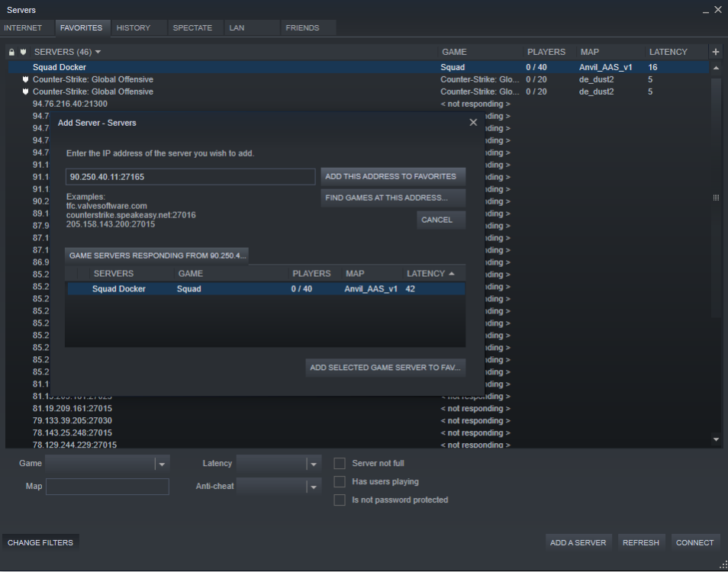Click the dialog's MAP column header

point(372,274)
